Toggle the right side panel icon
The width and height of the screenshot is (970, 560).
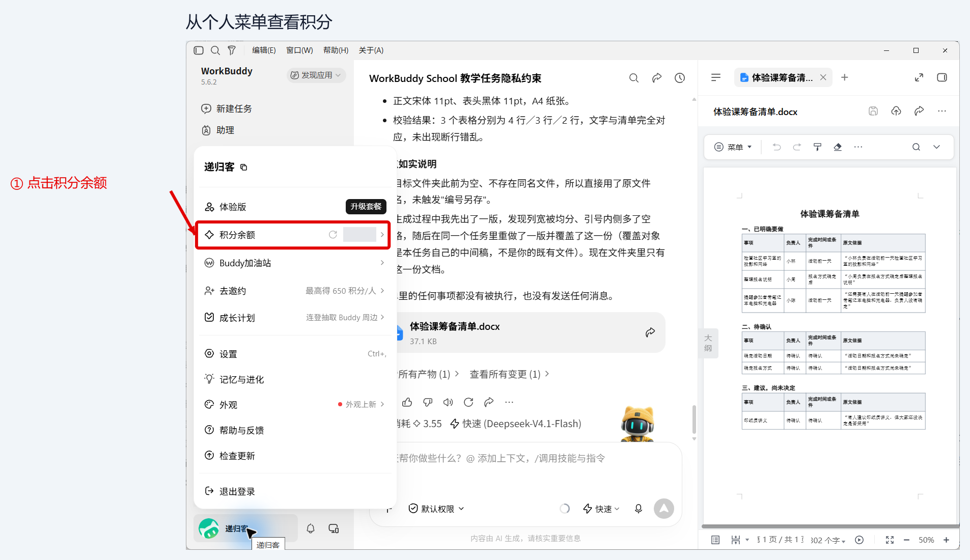[x=942, y=77]
